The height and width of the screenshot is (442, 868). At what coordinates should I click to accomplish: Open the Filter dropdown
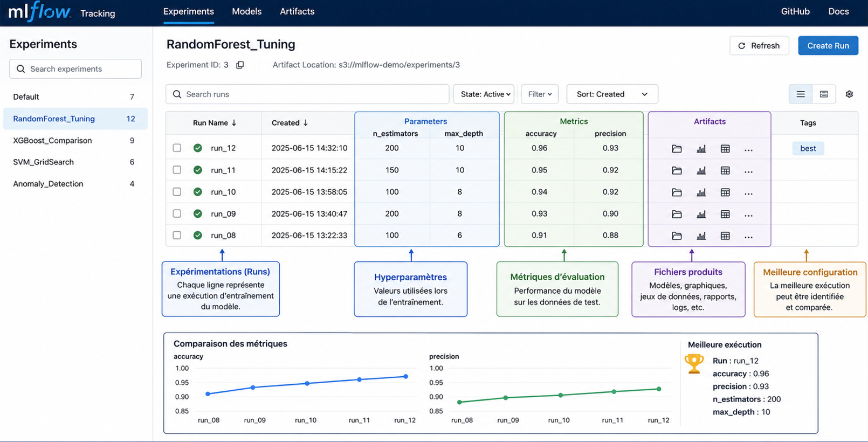tap(540, 94)
